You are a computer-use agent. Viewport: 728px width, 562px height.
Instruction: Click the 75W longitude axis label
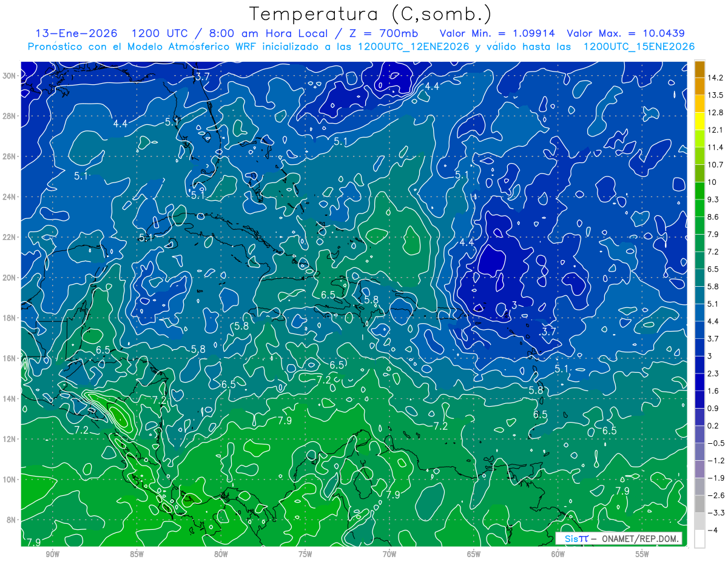(305, 554)
